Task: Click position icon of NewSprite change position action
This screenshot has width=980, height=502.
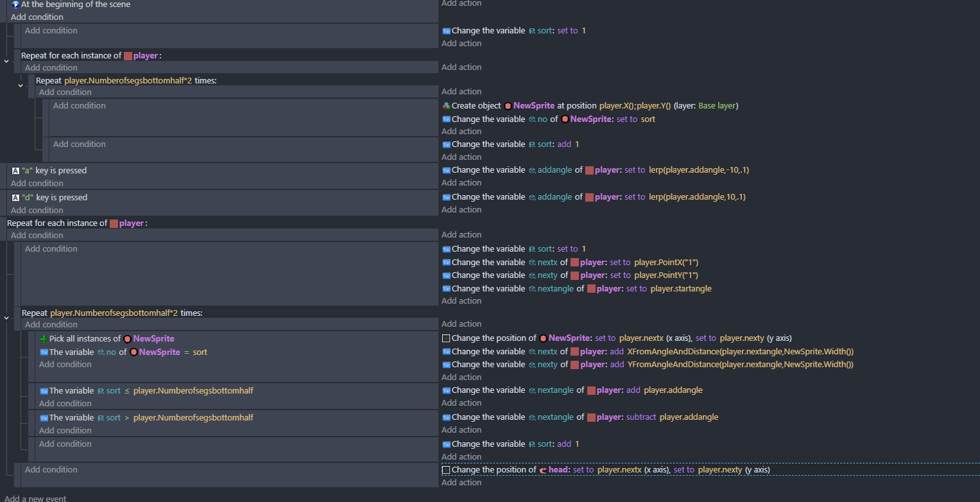Action: click(x=446, y=338)
